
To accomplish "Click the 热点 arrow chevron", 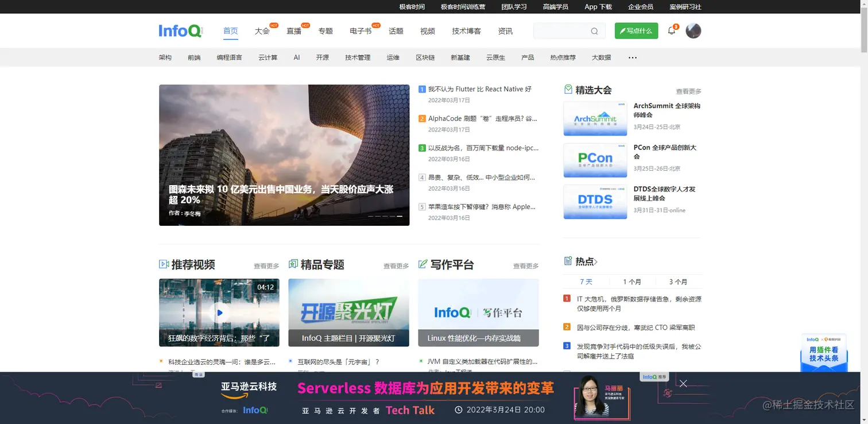I will pyautogui.click(x=596, y=262).
